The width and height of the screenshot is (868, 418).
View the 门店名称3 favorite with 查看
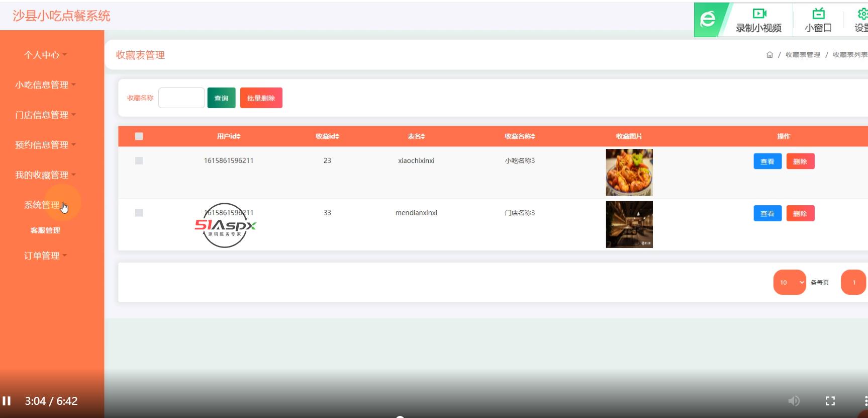coord(767,214)
